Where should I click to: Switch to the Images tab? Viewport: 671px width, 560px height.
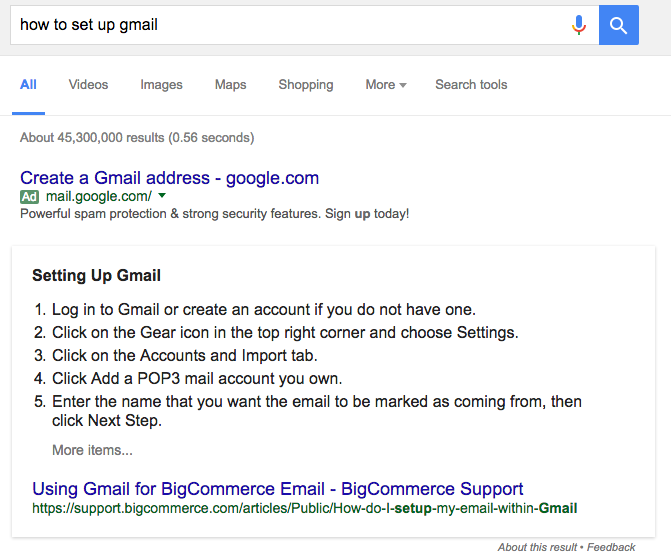coord(161,85)
